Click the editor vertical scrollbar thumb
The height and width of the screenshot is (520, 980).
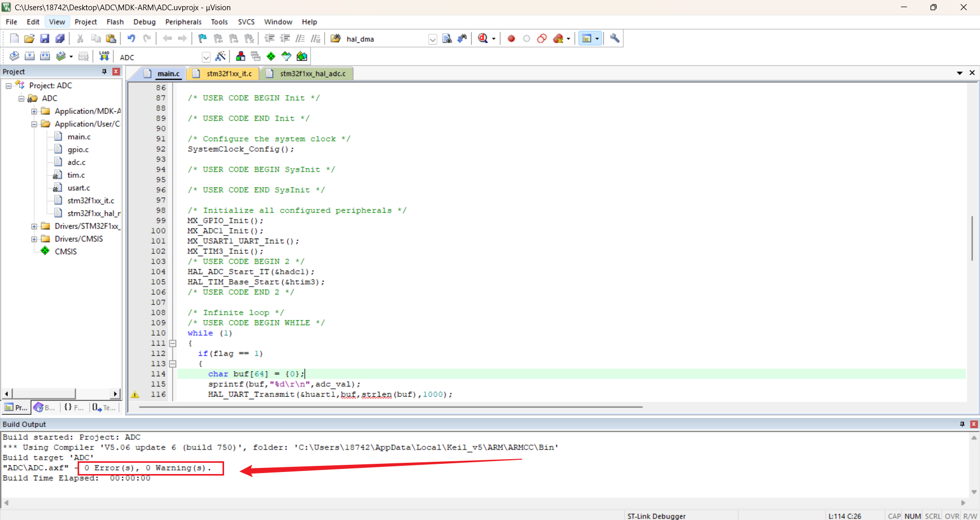point(972,238)
